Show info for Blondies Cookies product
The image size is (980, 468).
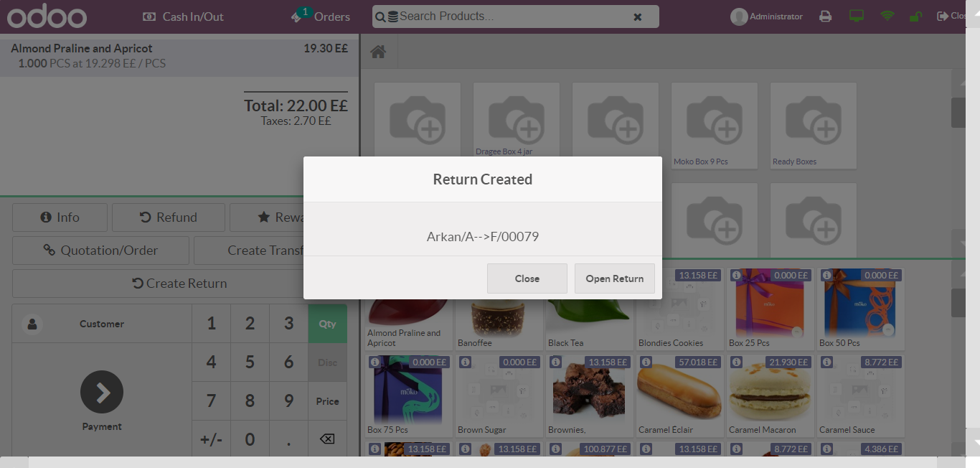click(646, 276)
